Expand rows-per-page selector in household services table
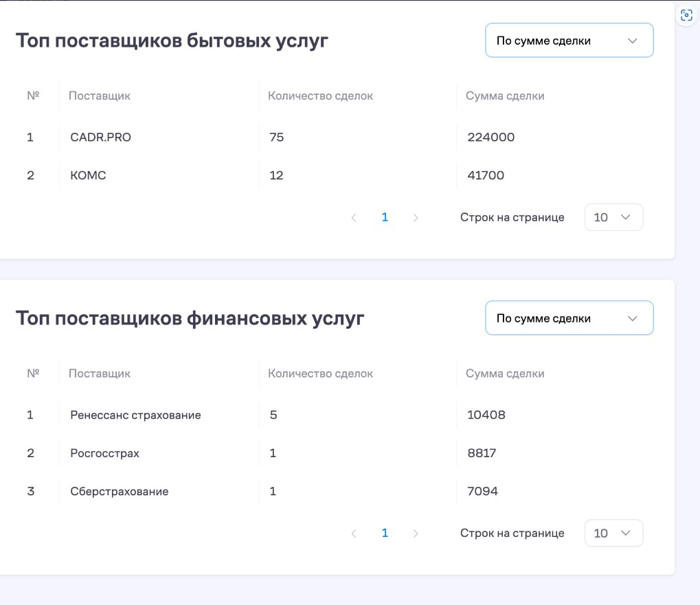Screen dimensions: 700x605 (613, 217)
